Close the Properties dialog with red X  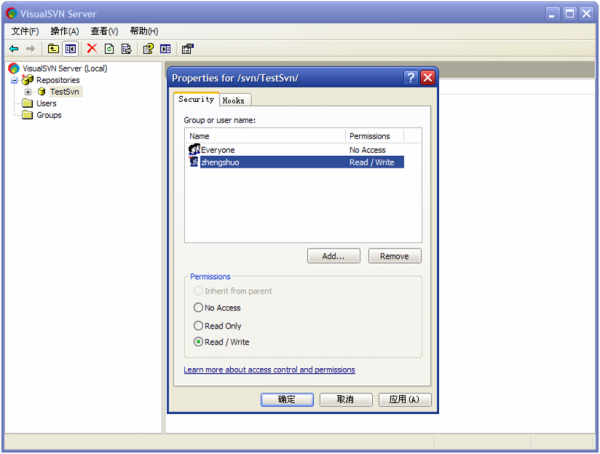point(427,78)
